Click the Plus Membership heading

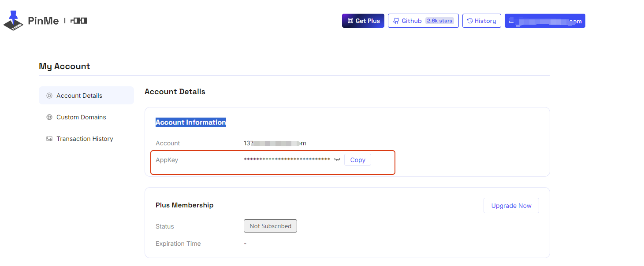[x=185, y=205]
